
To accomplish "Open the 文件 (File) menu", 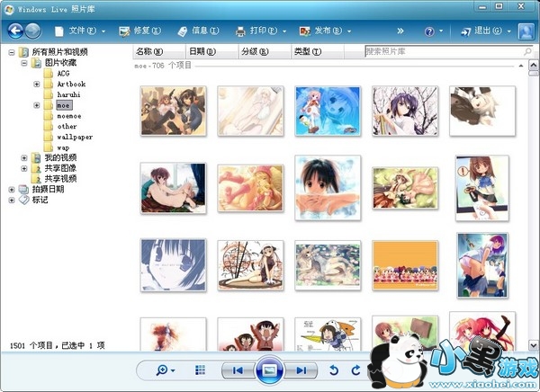I will click(x=80, y=31).
